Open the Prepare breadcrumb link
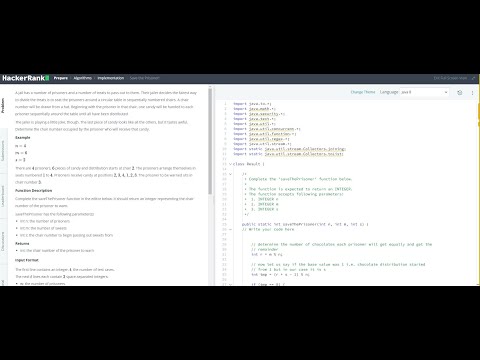Image resolution: width=480 pixels, height=360 pixels. (61, 78)
